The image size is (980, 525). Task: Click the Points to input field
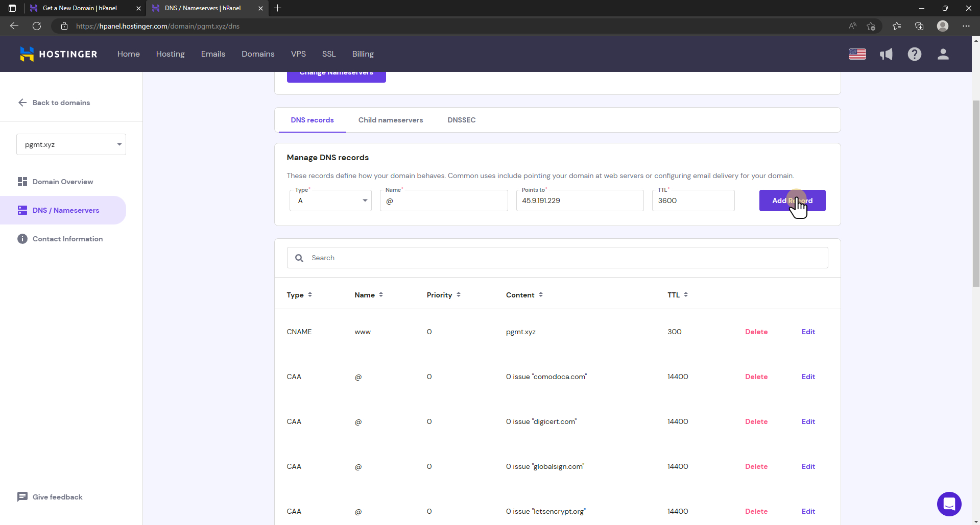[580, 201]
